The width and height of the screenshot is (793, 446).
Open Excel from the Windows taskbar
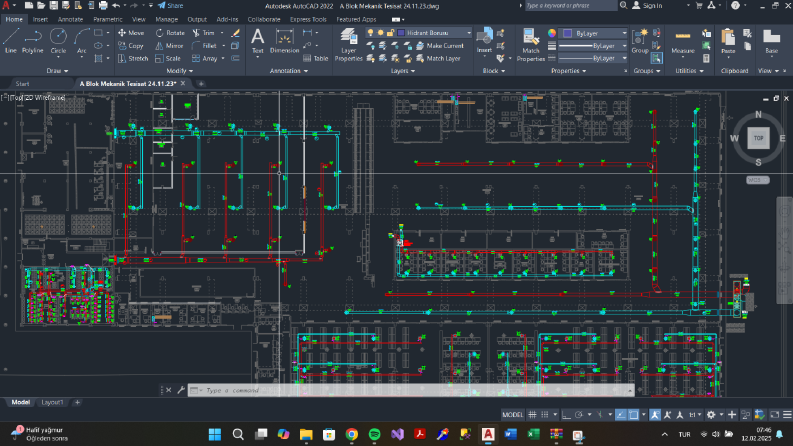click(x=533, y=434)
